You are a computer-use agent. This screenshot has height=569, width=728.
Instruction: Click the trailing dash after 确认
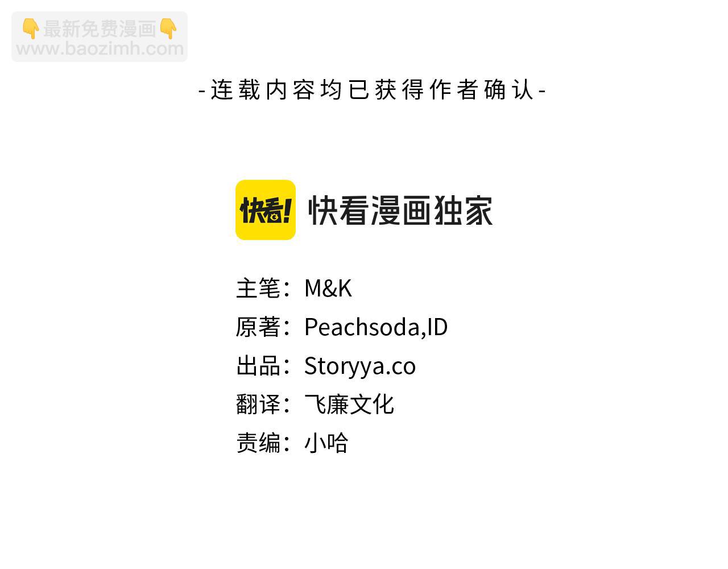point(542,91)
